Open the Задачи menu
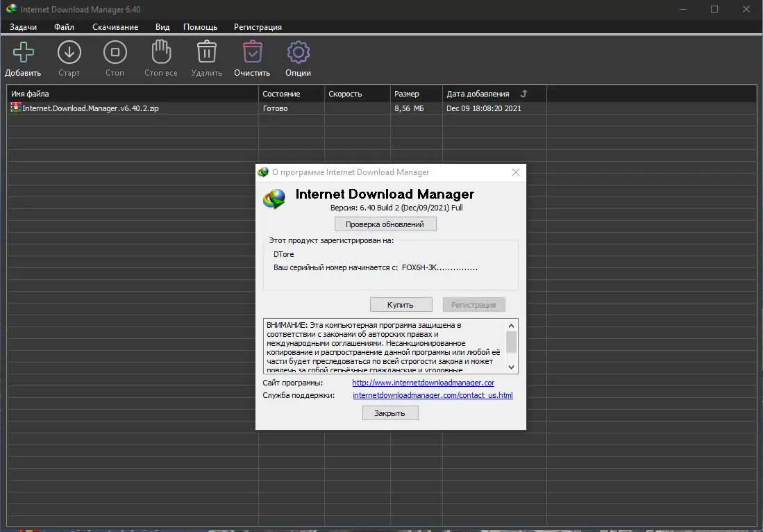 coord(23,27)
